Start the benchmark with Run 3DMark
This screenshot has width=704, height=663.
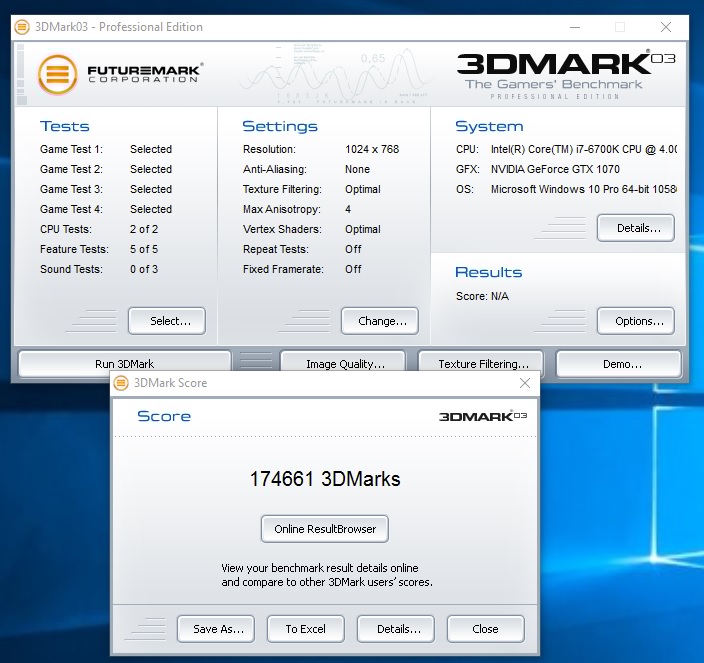[x=124, y=363]
